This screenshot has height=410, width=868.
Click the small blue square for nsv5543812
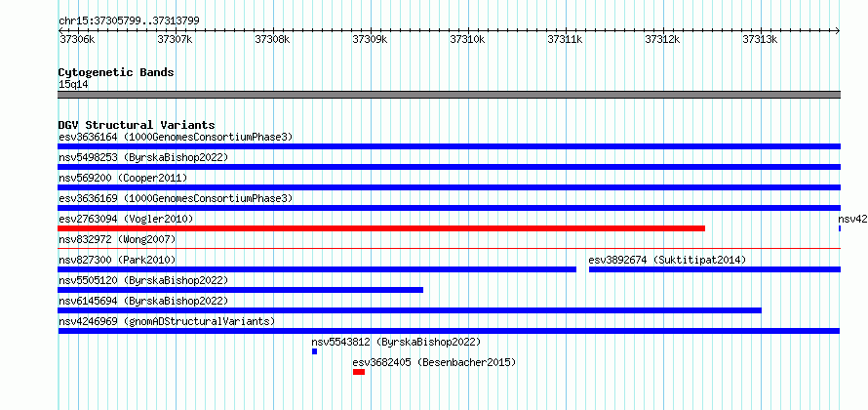click(314, 351)
